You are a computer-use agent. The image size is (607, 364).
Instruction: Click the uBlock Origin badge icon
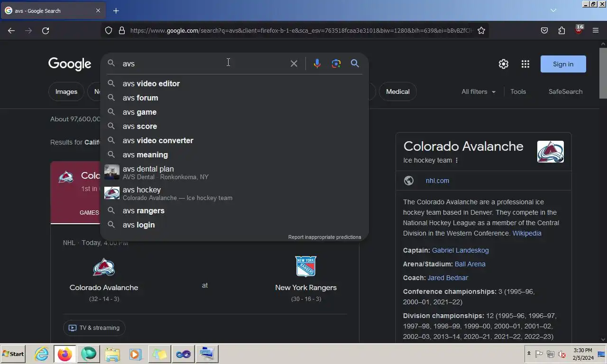579,29
